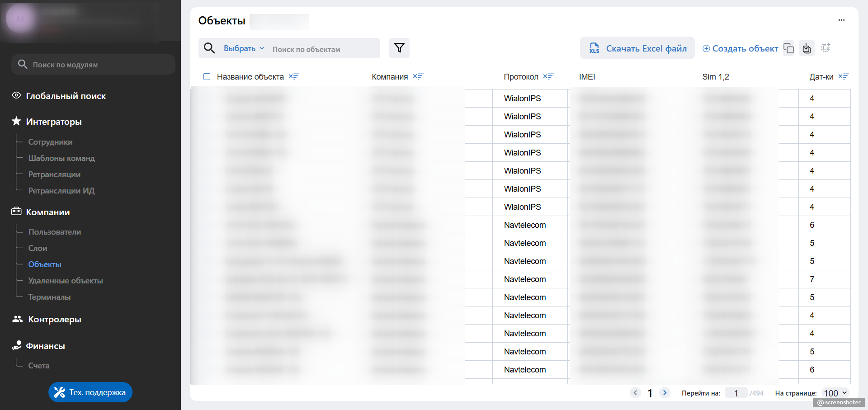This screenshot has height=410, width=868.
Task: Clear sorting on Дат-ки column
Action: [844, 76]
